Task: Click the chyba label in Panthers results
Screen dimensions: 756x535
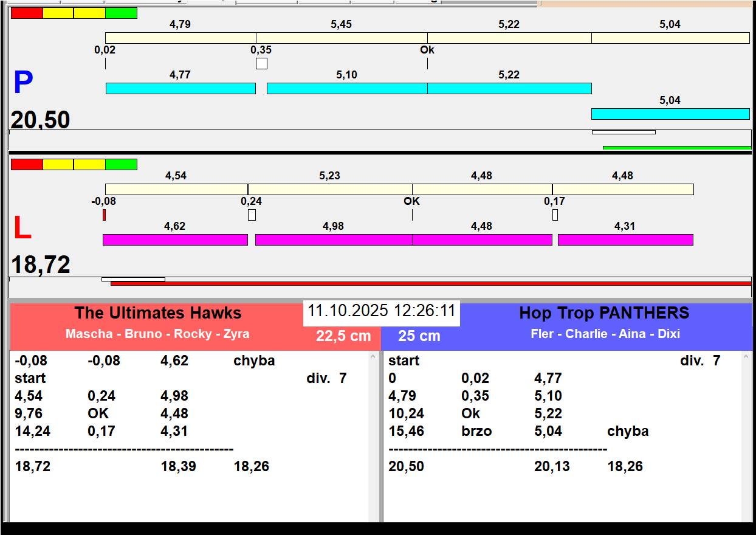Action: (x=628, y=431)
